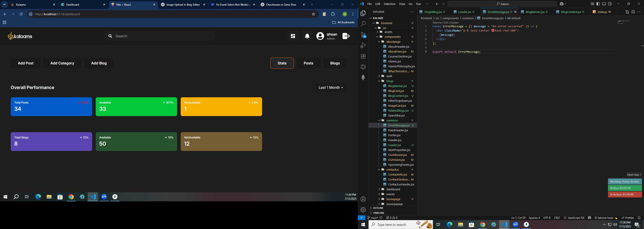
Task: Open File Explorer in Windows taskbar
Action: 460,225
